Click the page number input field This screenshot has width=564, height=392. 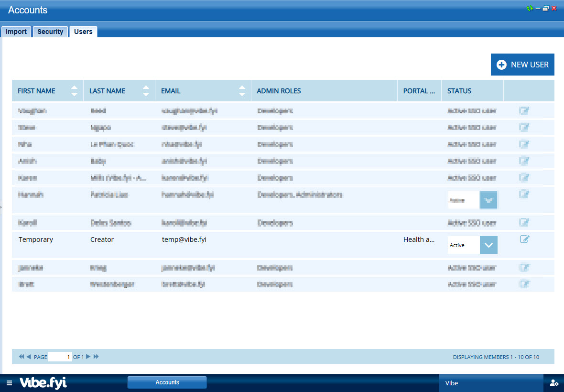pos(60,357)
